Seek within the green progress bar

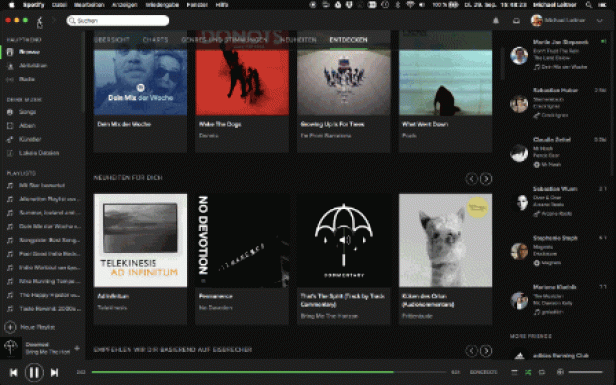[242, 372]
